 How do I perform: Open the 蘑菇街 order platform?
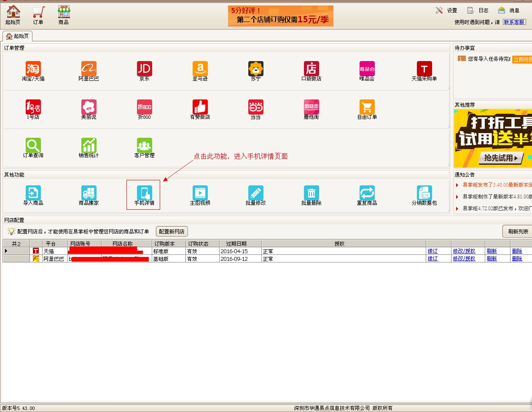tap(312, 110)
